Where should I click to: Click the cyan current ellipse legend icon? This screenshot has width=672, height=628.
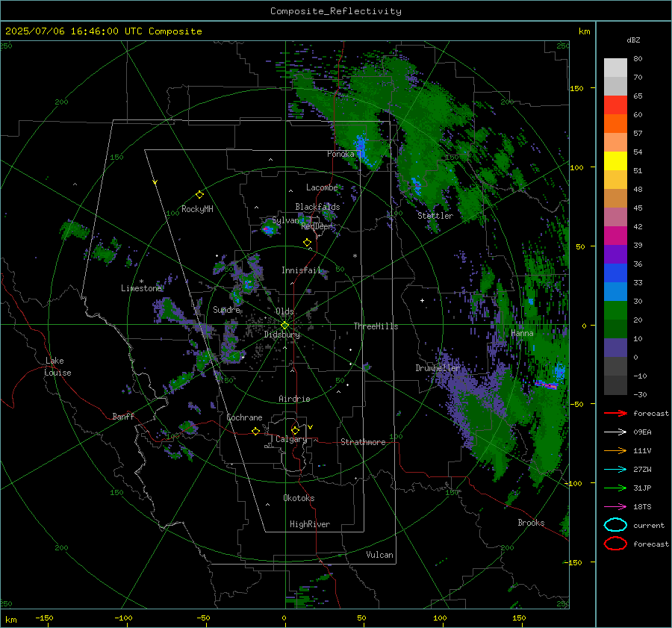(615, 525)
